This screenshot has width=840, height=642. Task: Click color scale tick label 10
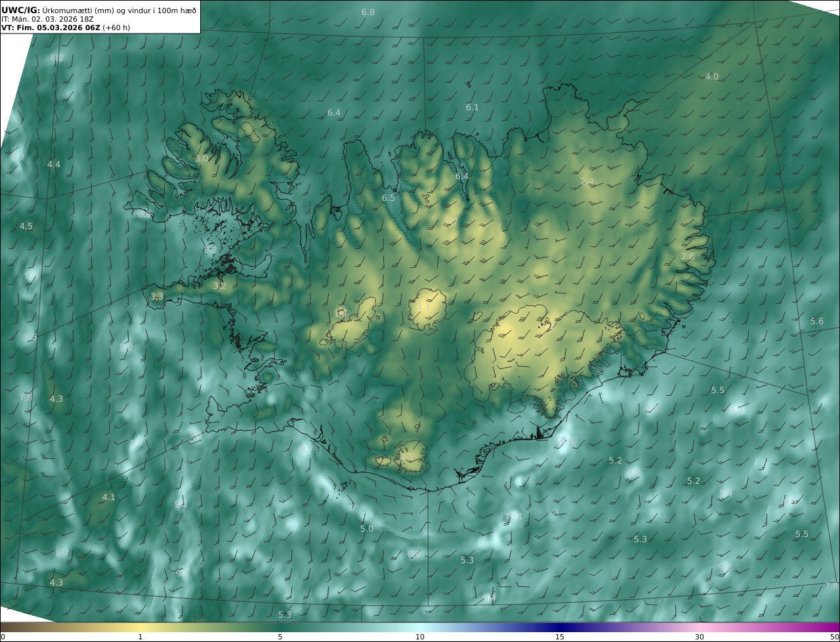[x=420, y=637]
